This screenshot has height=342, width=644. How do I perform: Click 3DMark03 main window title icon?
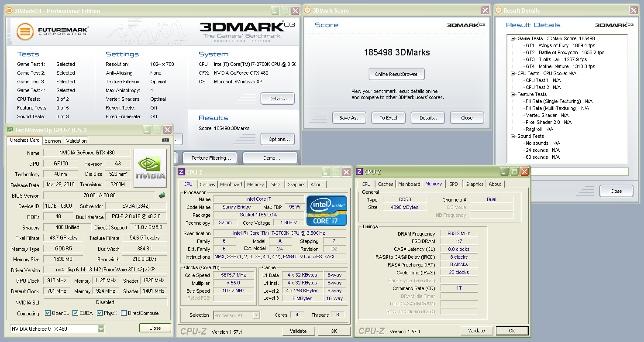(10, 11)
